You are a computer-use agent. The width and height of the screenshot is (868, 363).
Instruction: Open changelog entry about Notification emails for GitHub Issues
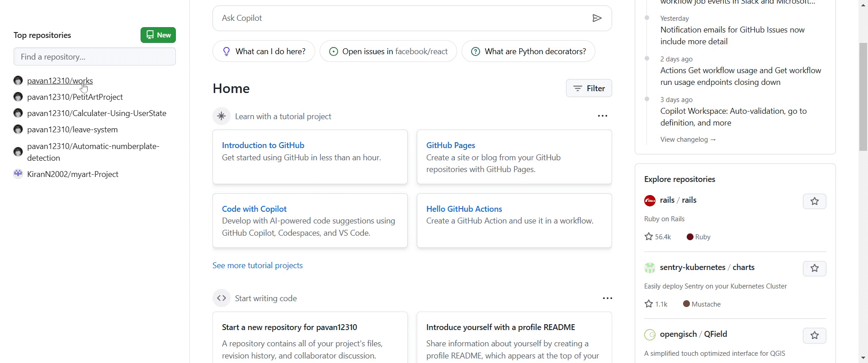coord(732,36)
